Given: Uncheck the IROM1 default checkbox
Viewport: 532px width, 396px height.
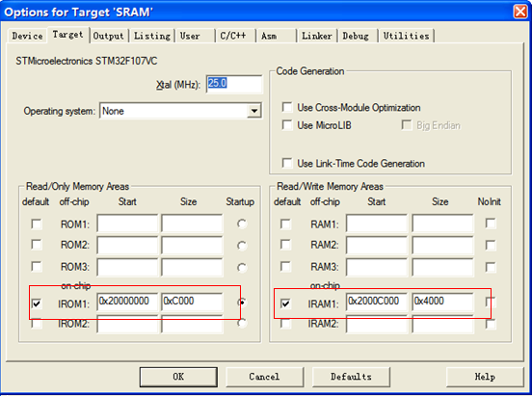Looking at the screenshot, I should point(37,304).
